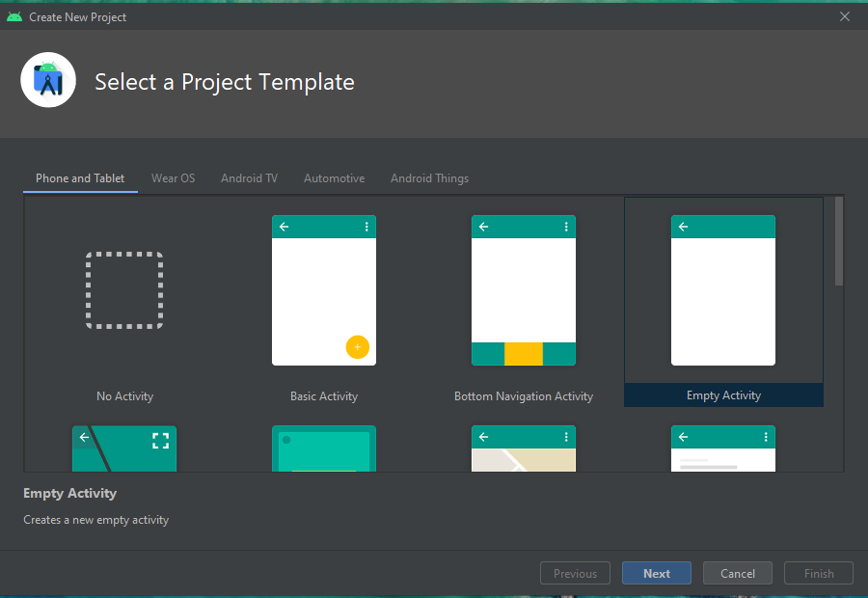This screenshot has width=868, height=598.
Task: Click the "Select a Project Template" heading
Action: coord(224,82)
